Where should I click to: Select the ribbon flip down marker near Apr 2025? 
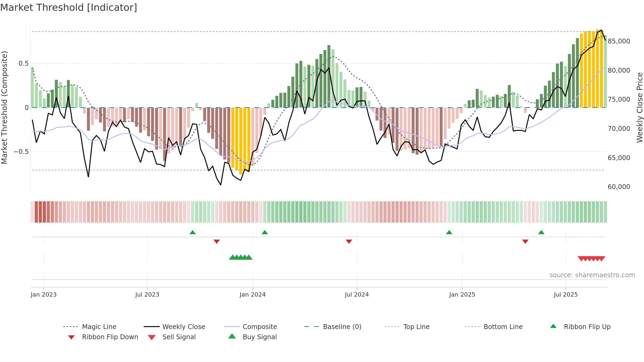click(525, 242)
